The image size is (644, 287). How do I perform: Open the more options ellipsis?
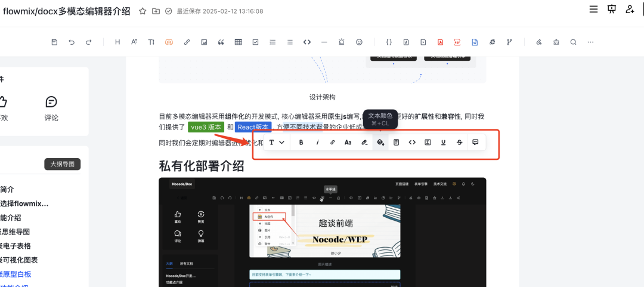(590, 42)
